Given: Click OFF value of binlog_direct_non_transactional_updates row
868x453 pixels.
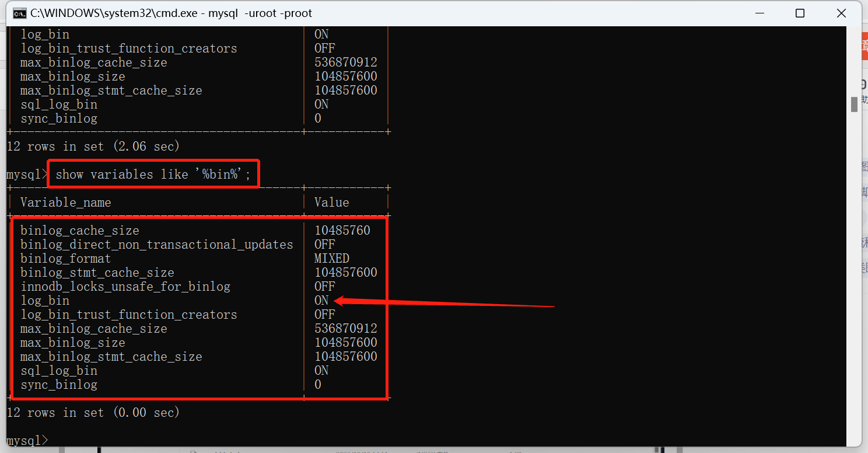Looking at the screenshot, I should [x=324, y=245].
